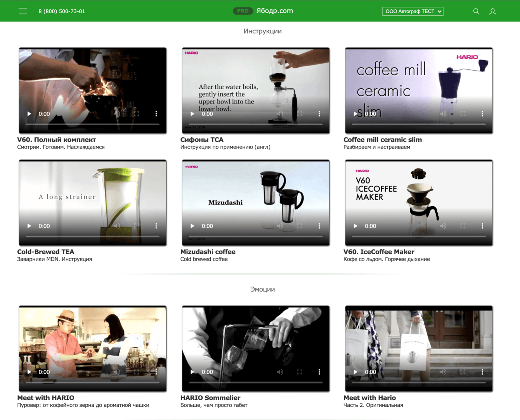Go to the Ябодр.com home logo

tap(275, 11)
